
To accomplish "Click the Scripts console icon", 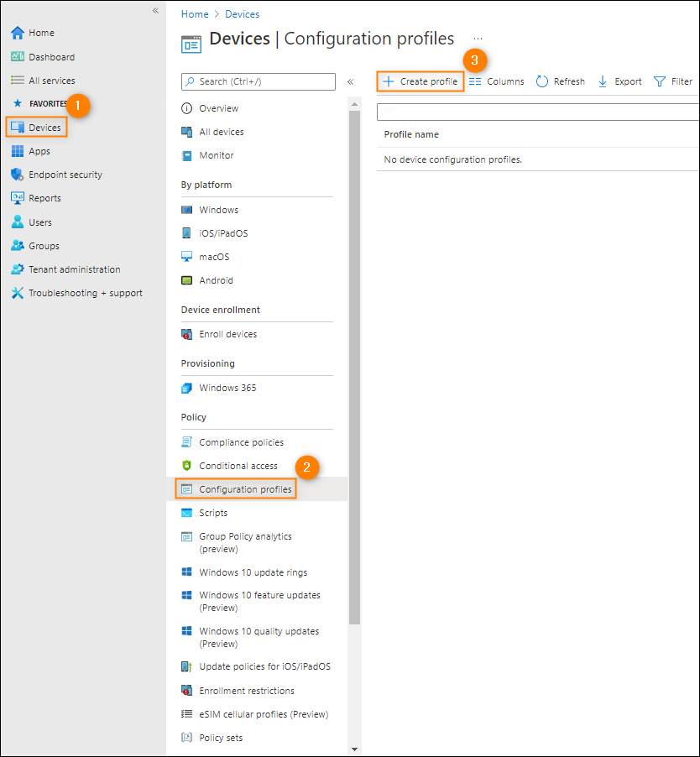I will [186, 513].
